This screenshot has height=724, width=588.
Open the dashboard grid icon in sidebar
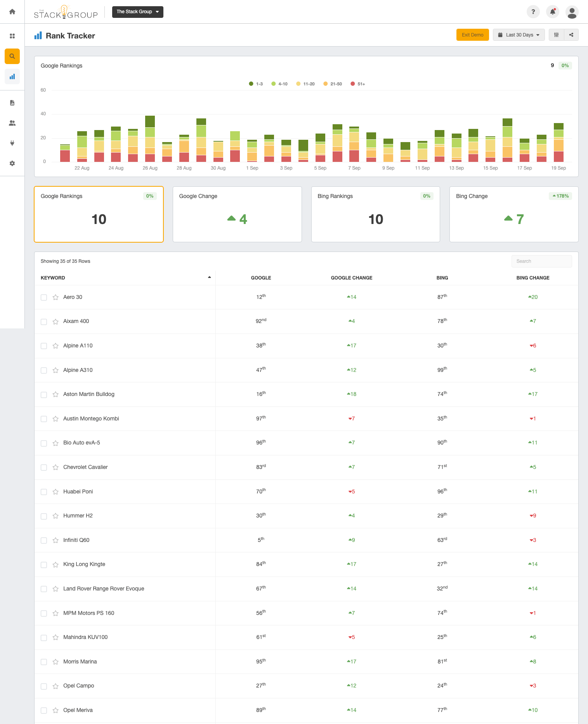coord(12,36)
